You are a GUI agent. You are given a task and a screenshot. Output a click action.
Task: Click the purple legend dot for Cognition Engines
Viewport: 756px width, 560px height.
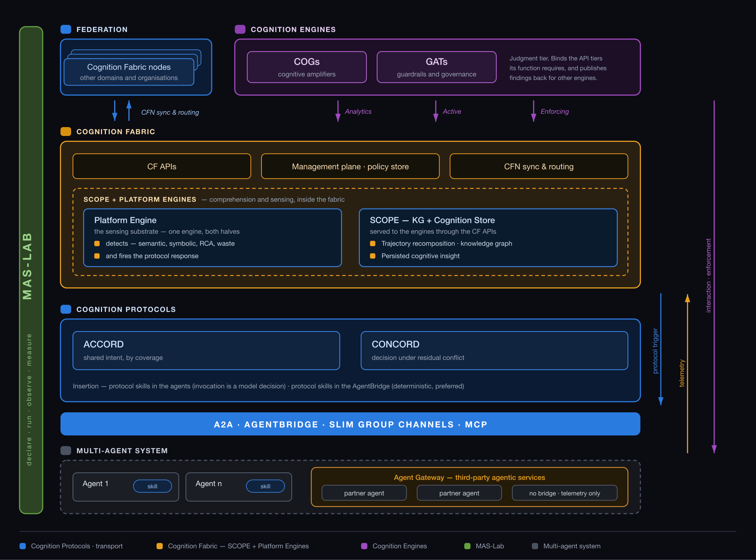point(364,546)
